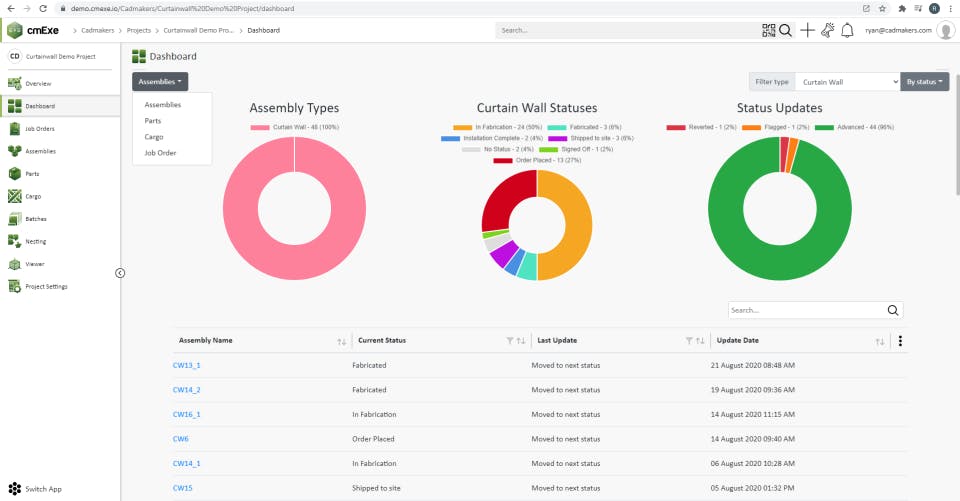Screen dimensions: 960x501
Task: Click the table search field
Action: [x=805, y=310]
